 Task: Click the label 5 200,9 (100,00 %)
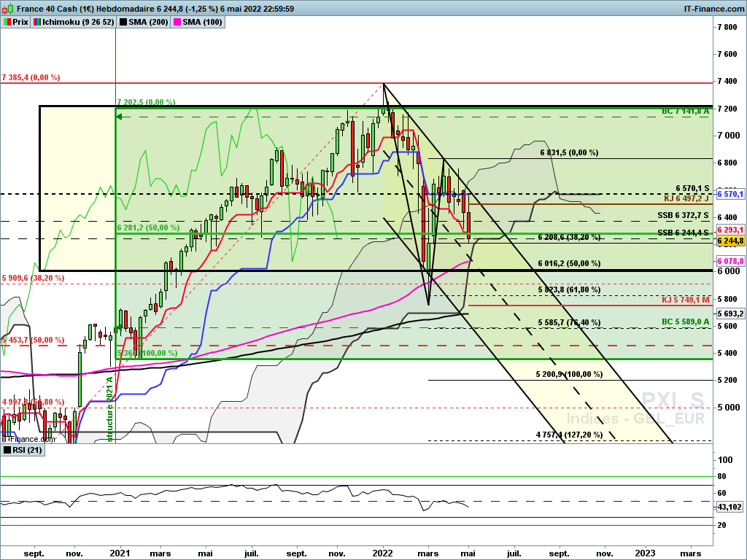coord(569,374)
